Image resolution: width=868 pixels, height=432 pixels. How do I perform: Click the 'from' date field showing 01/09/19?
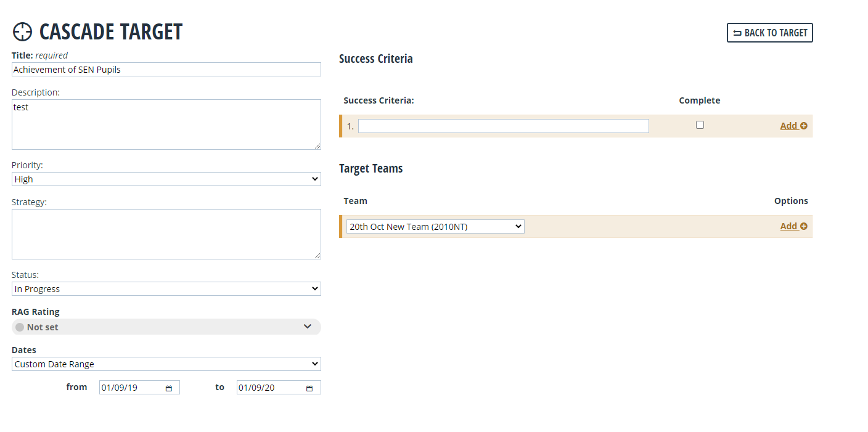pos(129,388)
